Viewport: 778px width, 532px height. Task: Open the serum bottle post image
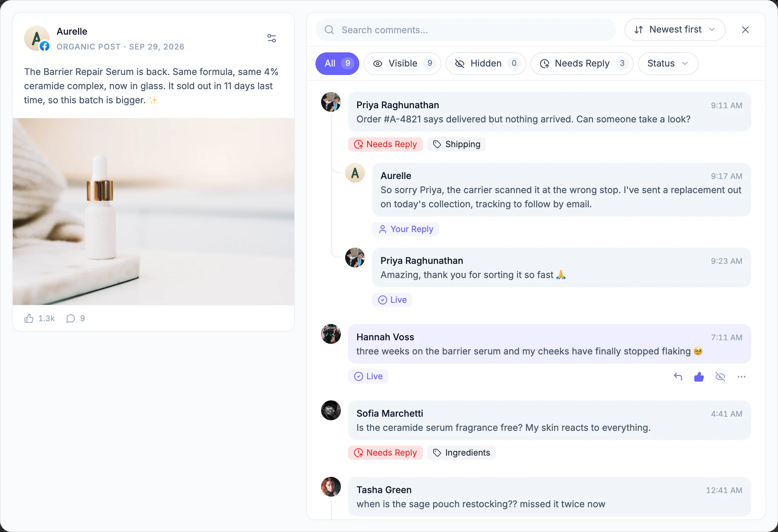153,212
